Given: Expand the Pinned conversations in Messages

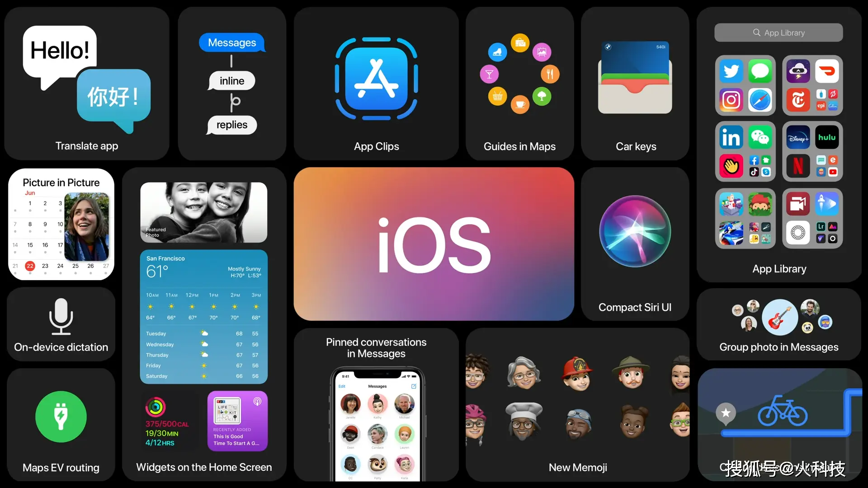Looking at the screenshot, I should click(x=377, y=408).
